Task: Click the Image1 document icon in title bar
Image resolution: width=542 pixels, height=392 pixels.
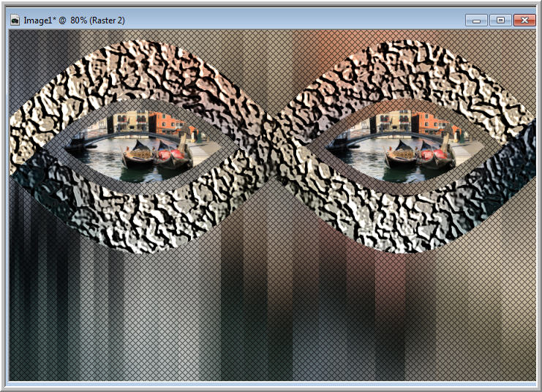Action: [x=15, y=20]
